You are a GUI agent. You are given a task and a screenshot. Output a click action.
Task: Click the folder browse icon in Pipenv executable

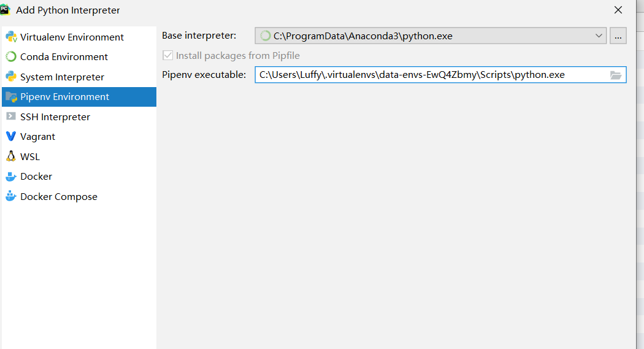(615, 75)
